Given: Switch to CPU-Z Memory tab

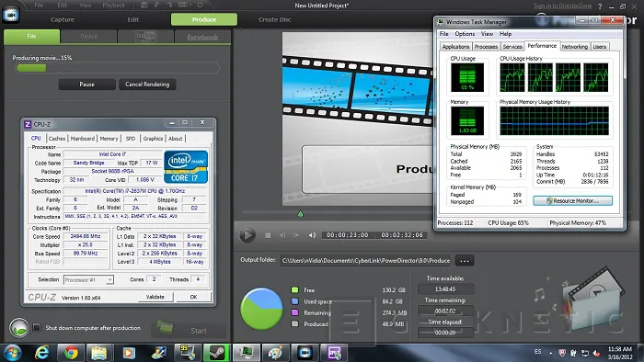Looking at the screenshot, I should click(109, 139).
